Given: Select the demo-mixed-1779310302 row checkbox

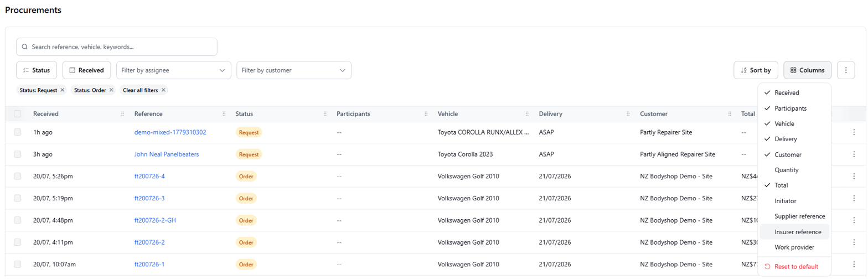Looking at the screenshot, I should [x=18, y=132].
